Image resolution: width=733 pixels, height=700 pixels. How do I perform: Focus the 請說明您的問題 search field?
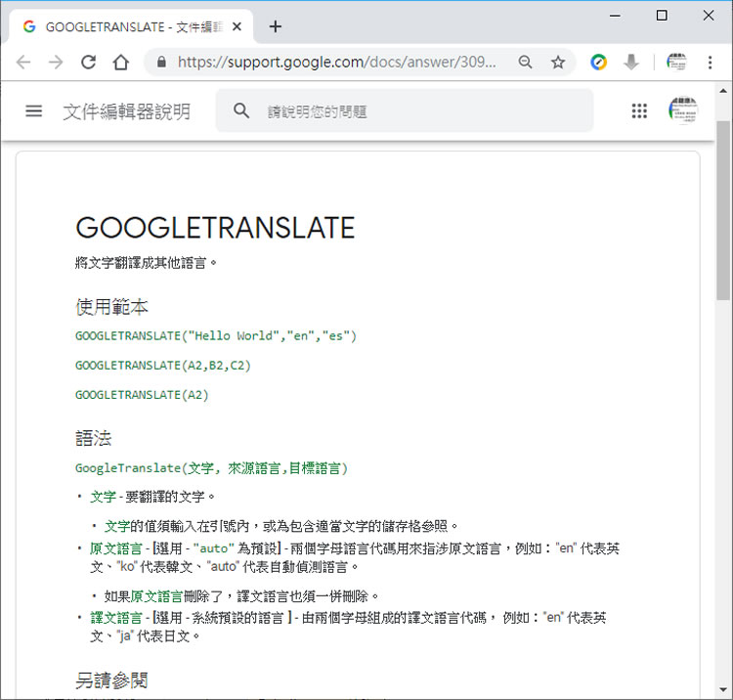420,111
